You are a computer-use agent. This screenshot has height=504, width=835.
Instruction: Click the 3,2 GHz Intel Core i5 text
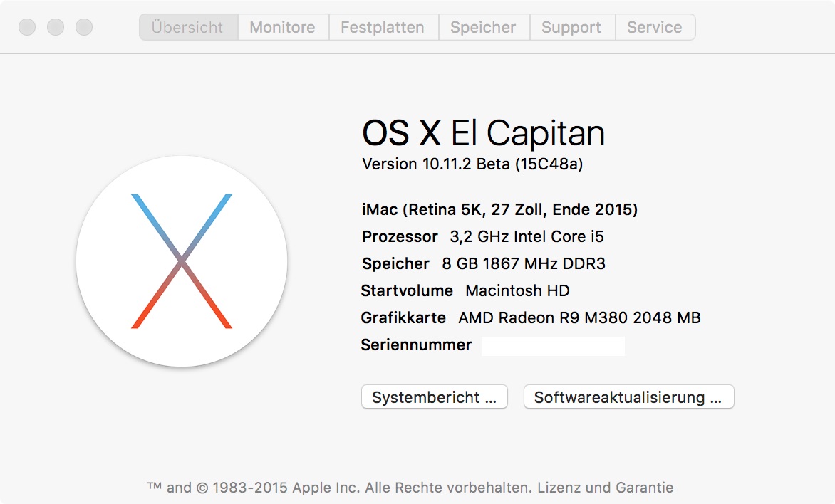tap(527, 236)
